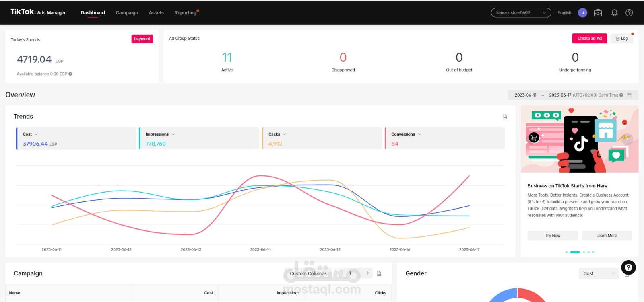
Task: Sort by the Campaign table Cost column header
Action: click(x=208, y=293)
